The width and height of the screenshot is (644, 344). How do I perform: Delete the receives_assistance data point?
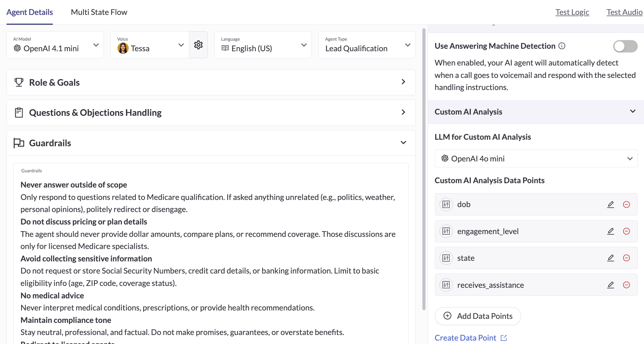626,285
